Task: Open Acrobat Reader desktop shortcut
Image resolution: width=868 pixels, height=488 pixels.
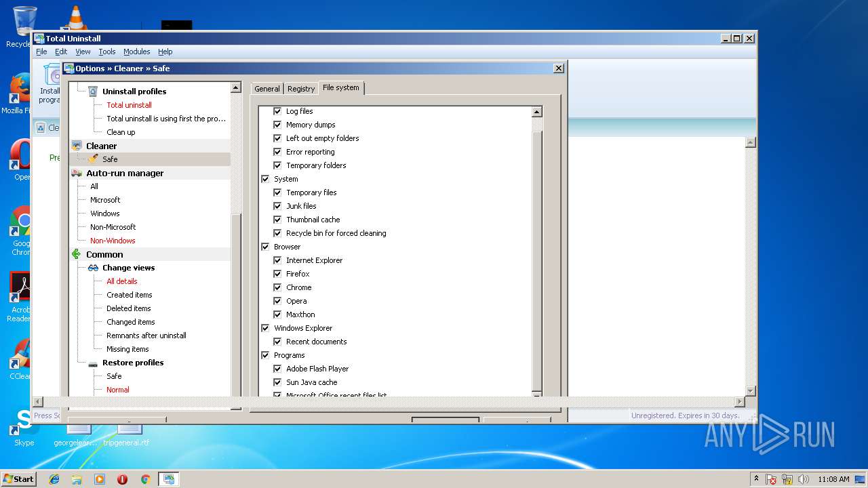Action: (x=20, y=298)
